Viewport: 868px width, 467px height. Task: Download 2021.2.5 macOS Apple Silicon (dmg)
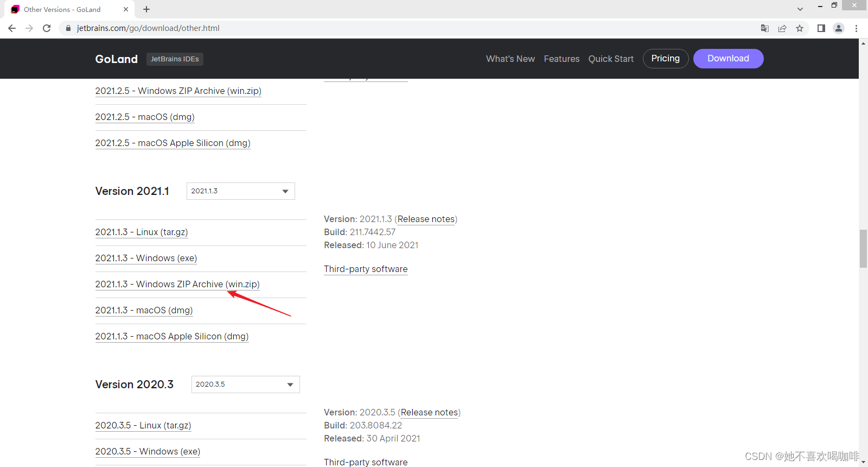click(173, 143)
